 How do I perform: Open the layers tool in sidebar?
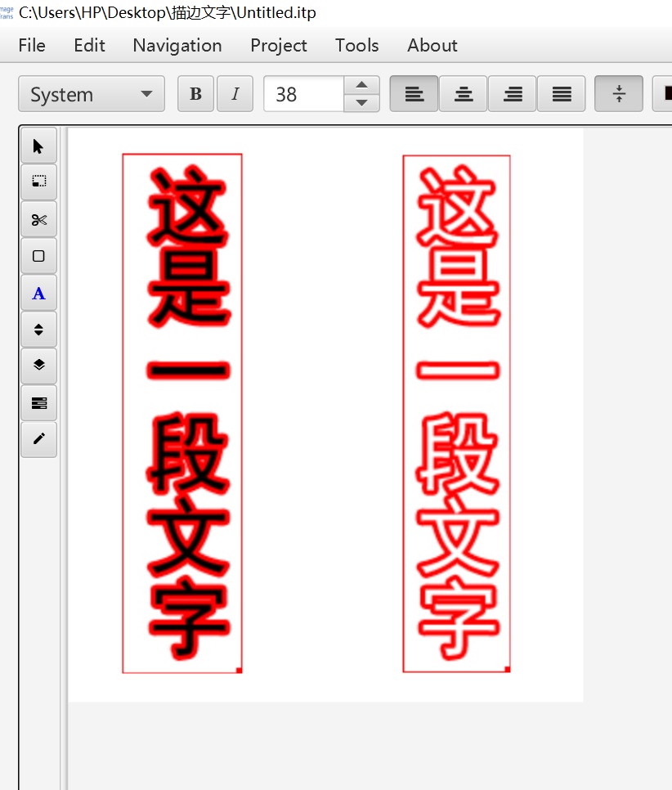[x=38, y=366]
